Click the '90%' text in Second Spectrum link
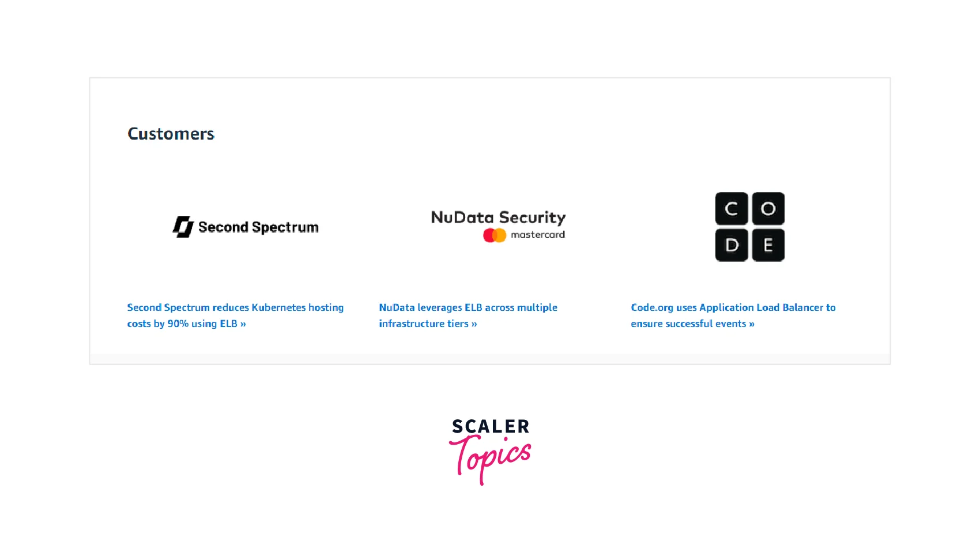The image size is (980, 541). (x=178, y=324)
